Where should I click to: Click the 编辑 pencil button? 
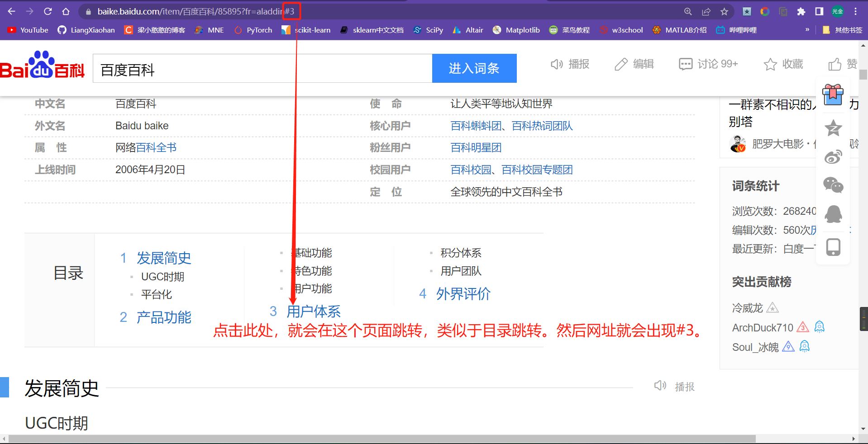(x=634, y=64)
